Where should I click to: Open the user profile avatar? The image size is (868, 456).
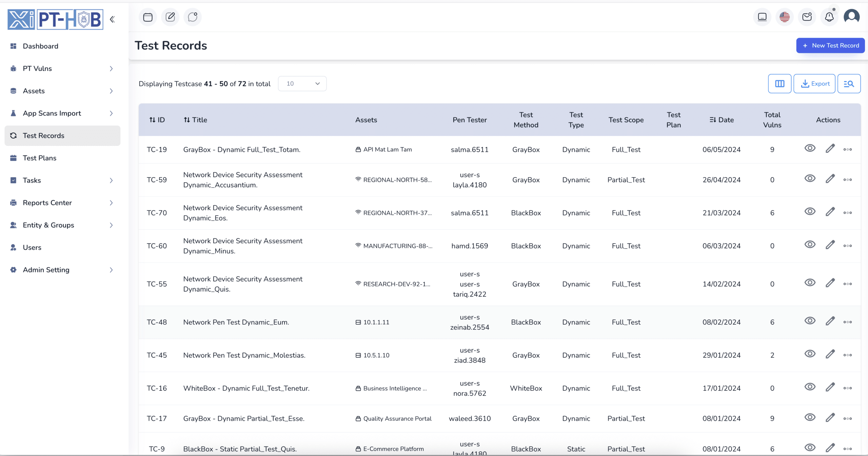coord(852,17)
